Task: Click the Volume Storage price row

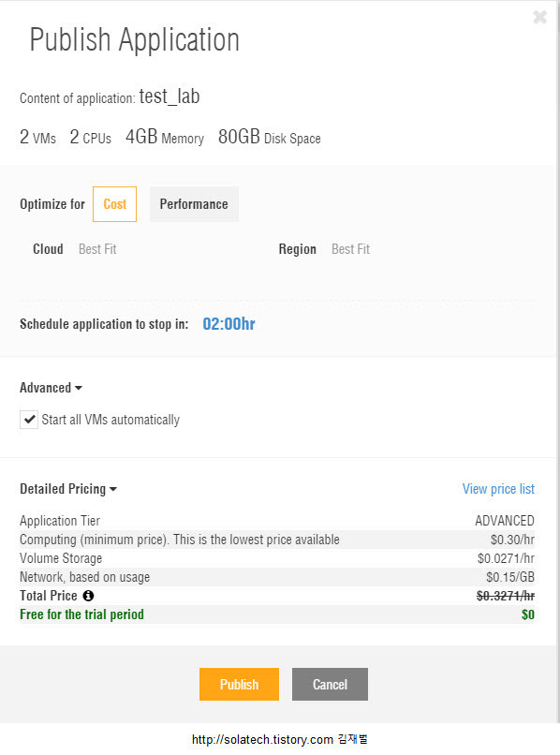Action: click(x=277, y=558)
